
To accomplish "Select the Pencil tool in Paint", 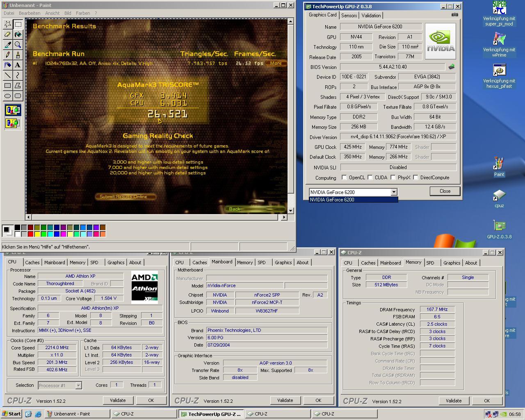I will point(8,55).
